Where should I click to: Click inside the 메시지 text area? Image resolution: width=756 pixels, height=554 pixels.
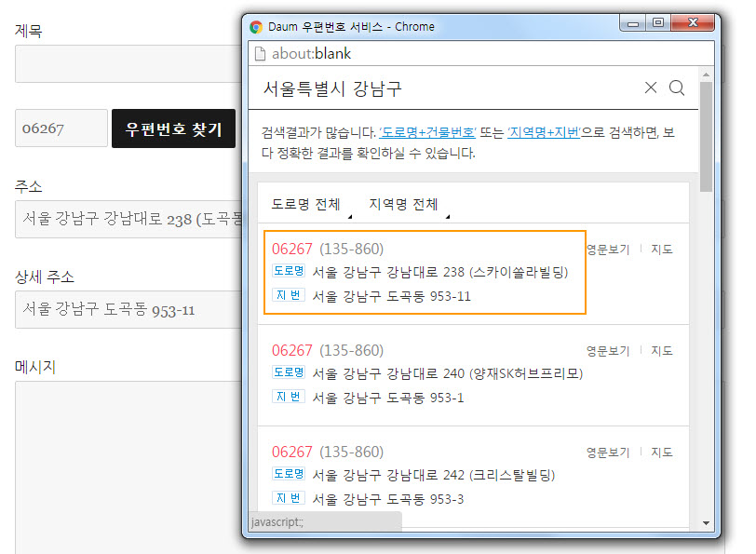(x=128, y=467)
